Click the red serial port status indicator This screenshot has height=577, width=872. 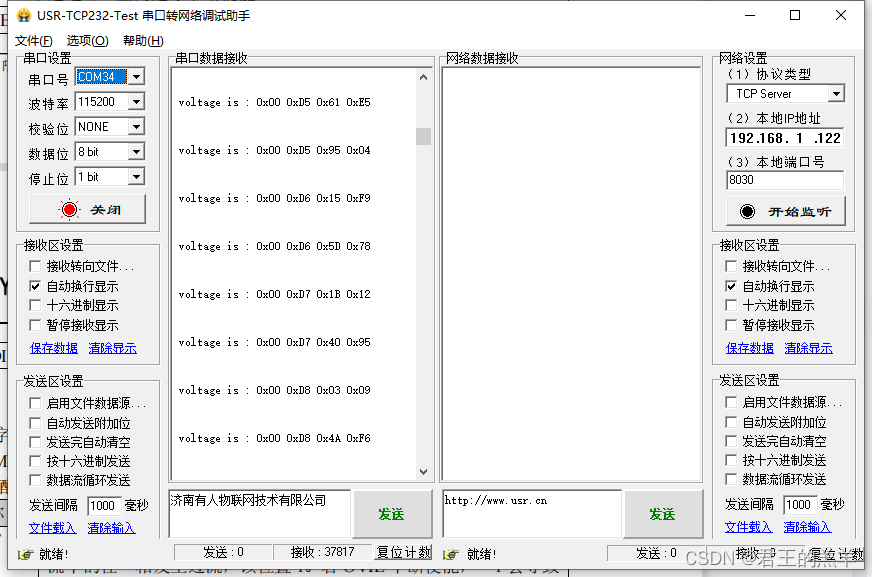[70, 210]
